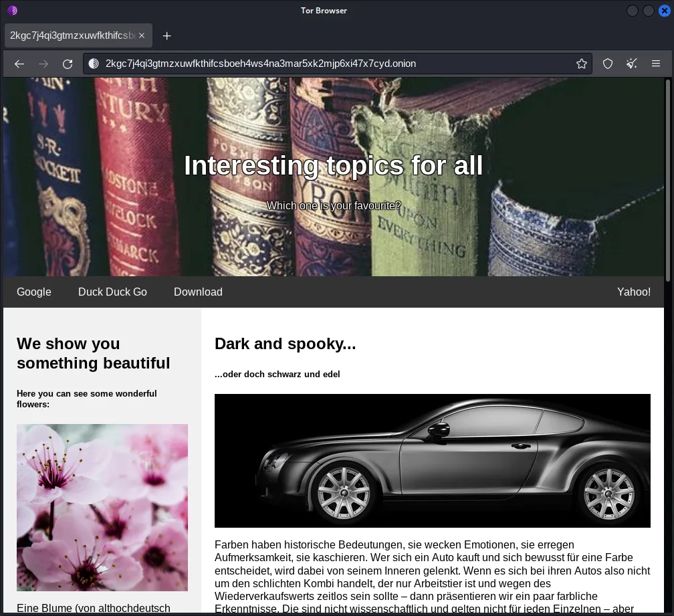Click the back navigation arrow
This screenshot has height=616, width=674.
pyautogui.click(x=19, y=64)
